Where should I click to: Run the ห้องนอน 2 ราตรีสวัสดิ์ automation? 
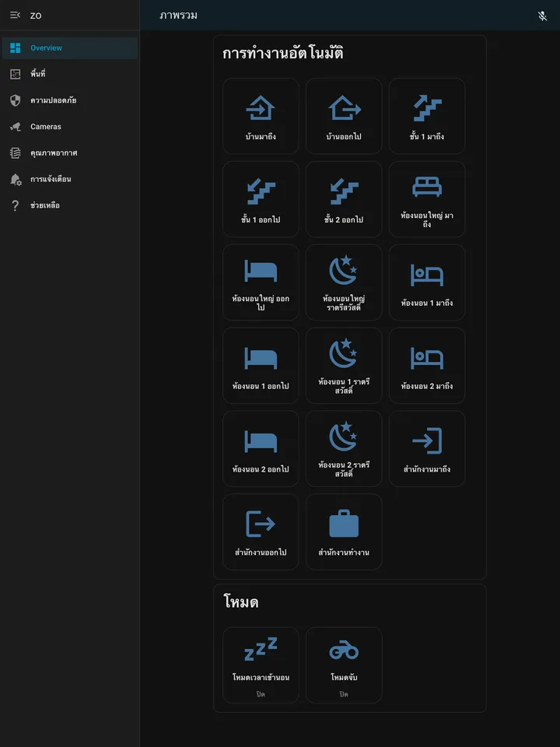344,448
